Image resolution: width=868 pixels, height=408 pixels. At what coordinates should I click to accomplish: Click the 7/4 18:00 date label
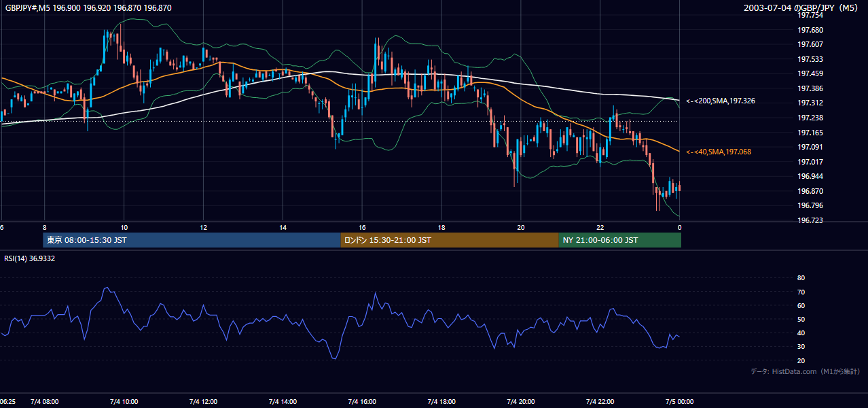coord(441,402)
